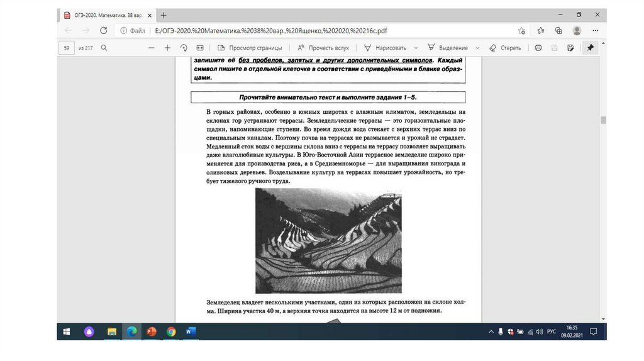Screen dimensions: 644x361
Task: Open Edge settings and more menu
Action: point(596,31)
